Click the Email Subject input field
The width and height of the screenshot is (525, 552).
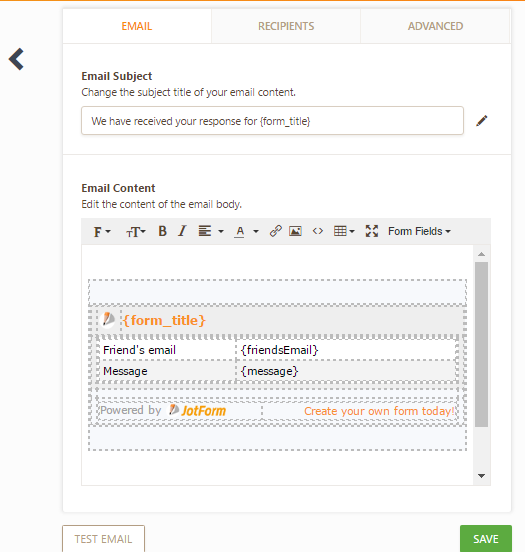pyautogui.click(x=272, y=121)
